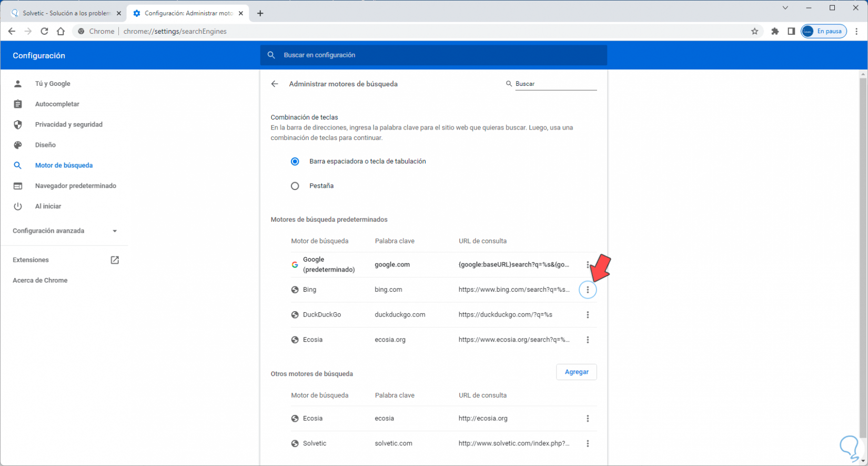Click the http://ecosia.org URL text
This screenshot has height=466, width=868.
pos(483,419)
